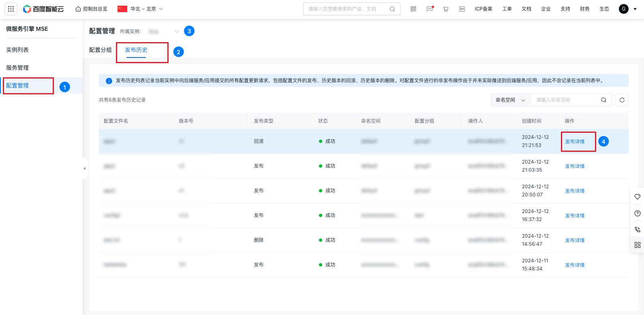Select 配置管理 in sidebar
This screenshot has width=644, height=315.
tap(17, 85)
